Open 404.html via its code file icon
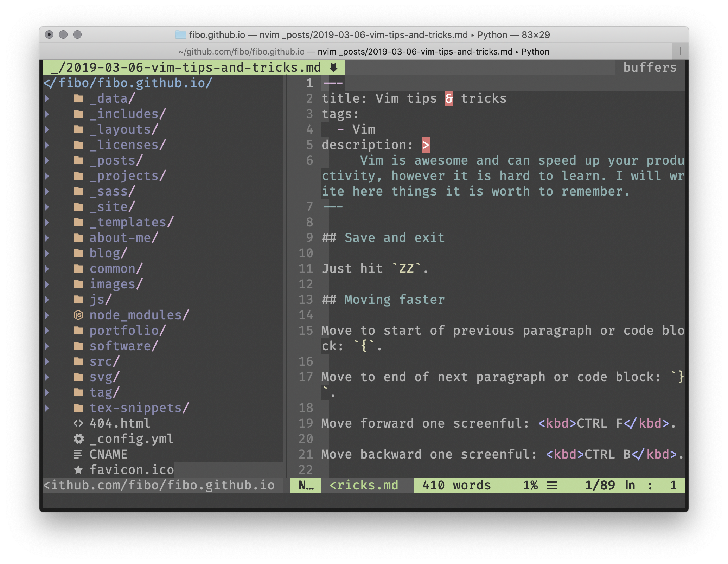Viewport: 728px width, 564px height. coord(78,423)
